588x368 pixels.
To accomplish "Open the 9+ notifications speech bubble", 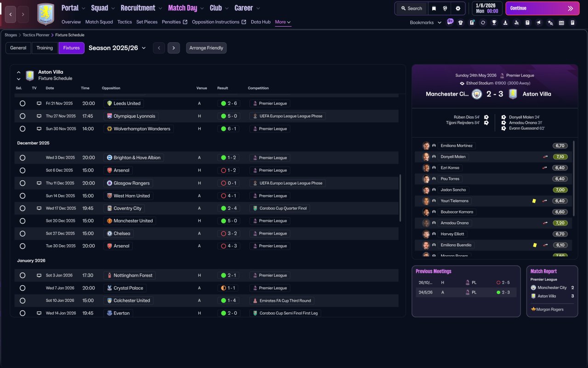I will [x=450, y=22].
